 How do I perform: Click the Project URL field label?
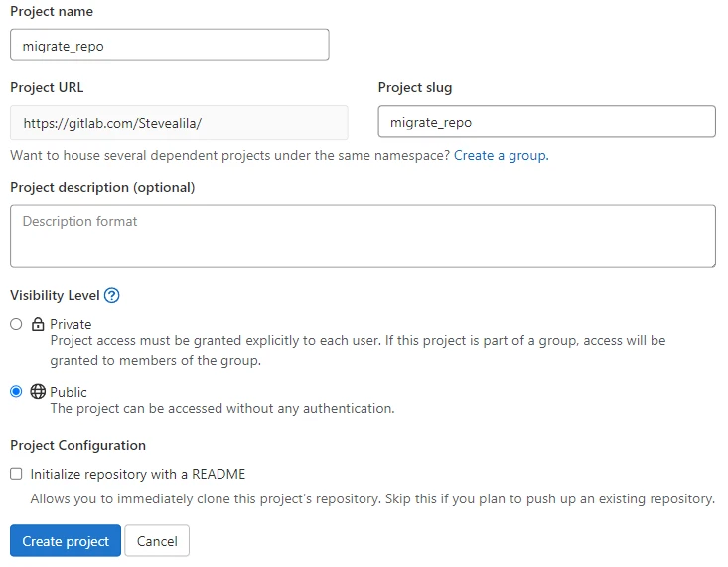[x=47, y=88]
